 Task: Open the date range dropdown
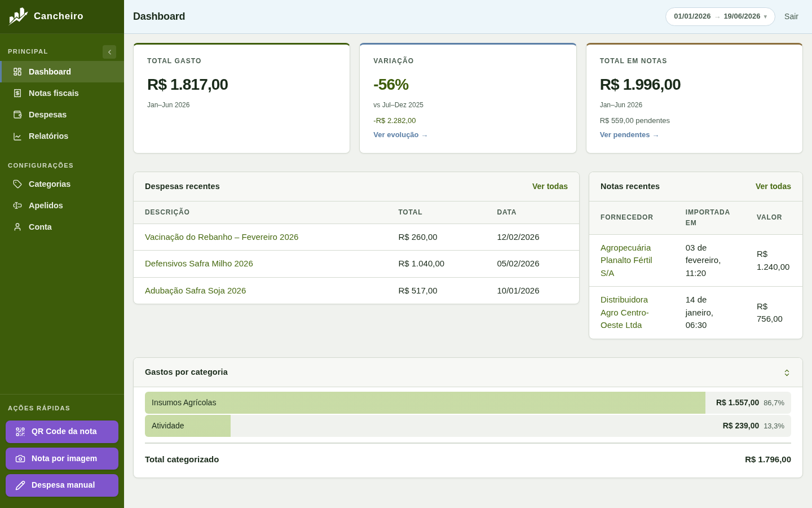click(x=720, y=16)
